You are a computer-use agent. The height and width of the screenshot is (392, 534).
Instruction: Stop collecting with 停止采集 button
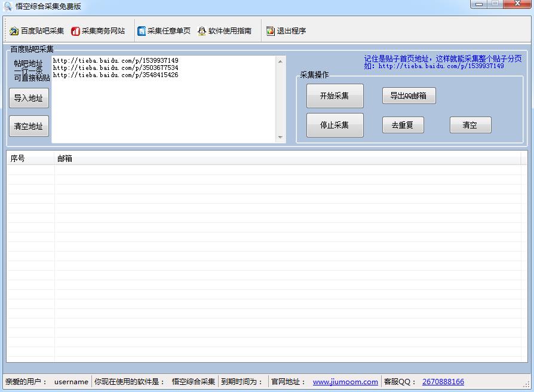pyautogui.click(x=334, y=125)
